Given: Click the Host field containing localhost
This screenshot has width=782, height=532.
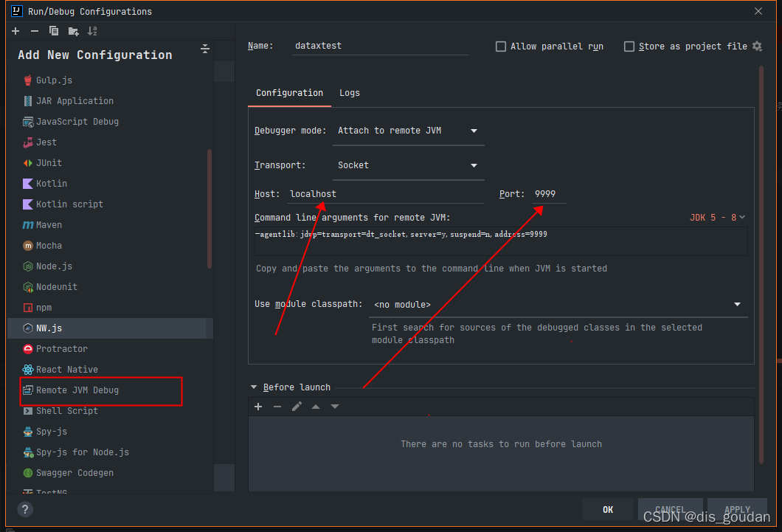Looking at the screenshot, I should (x=385, y=194).
